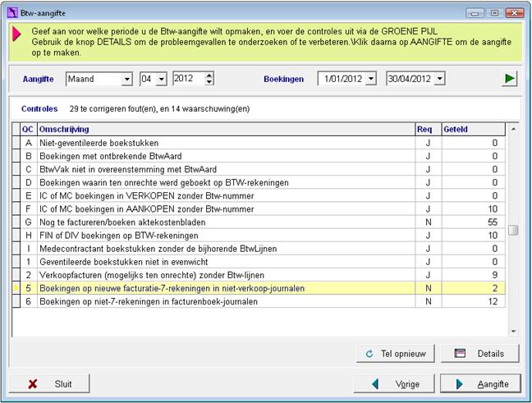Image resolution: width=532 pixels, height=403 pixels.
Task: Click the row selector of row G
Action: (x=16, y=222)
